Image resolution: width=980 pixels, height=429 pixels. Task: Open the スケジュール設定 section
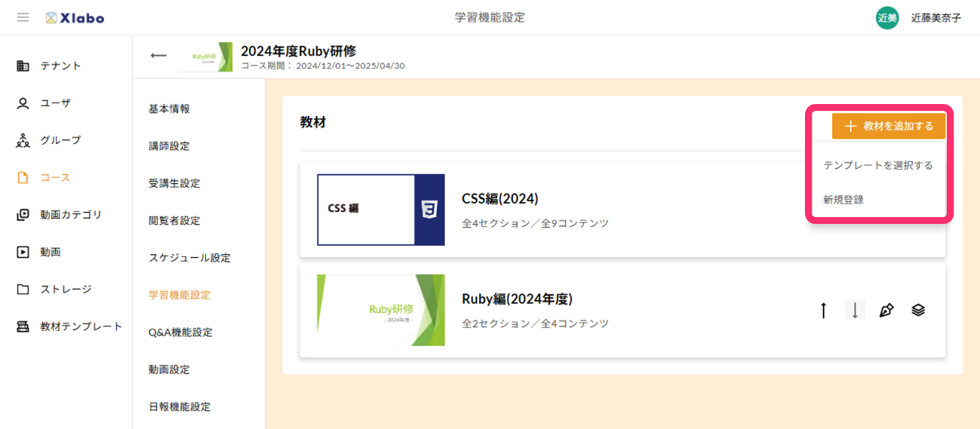tap(189, 258)
